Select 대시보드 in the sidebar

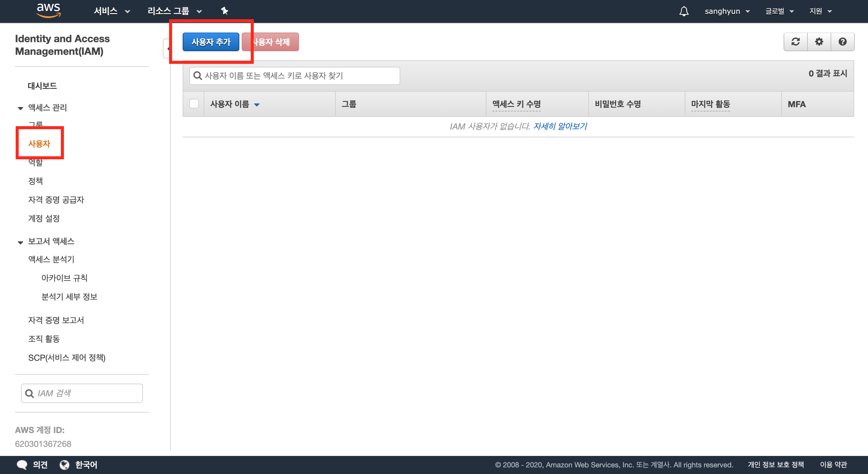click(x=42, y=86)
